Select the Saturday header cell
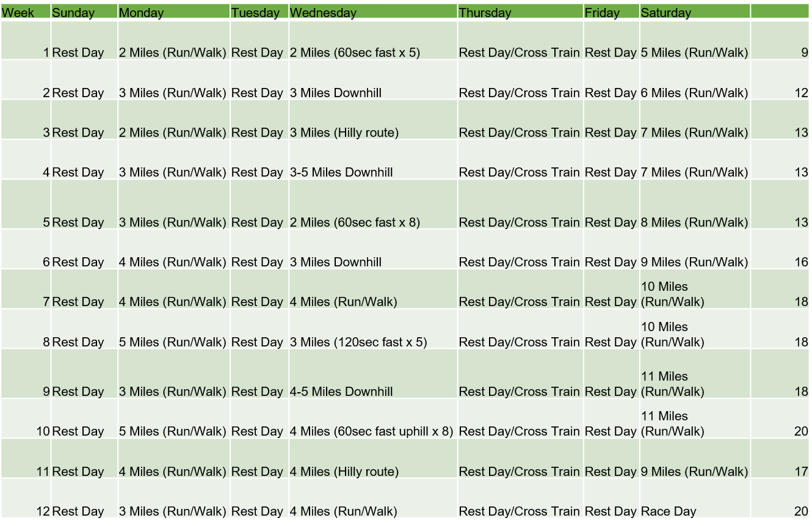Screen dimensions: 812x526 (695, 12)
